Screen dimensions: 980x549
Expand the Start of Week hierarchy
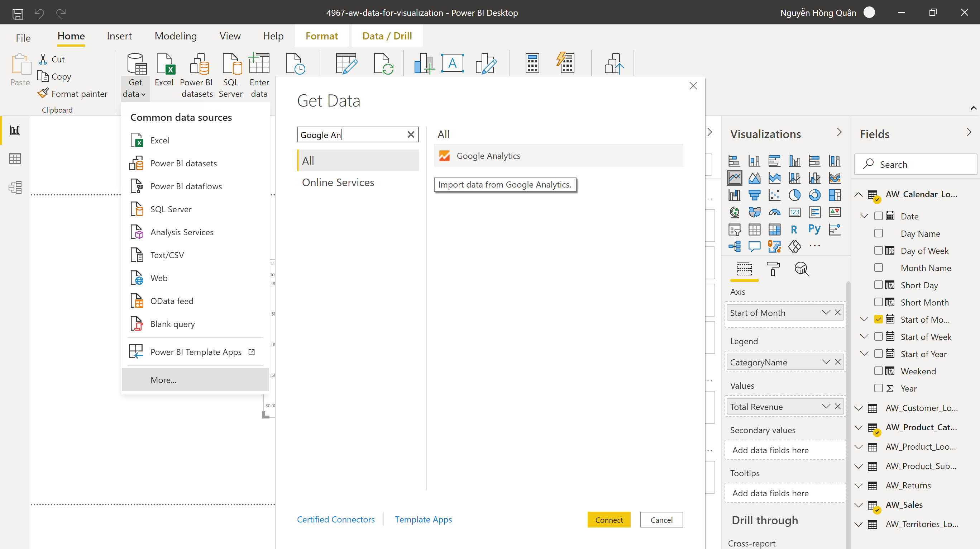(864, 337)
